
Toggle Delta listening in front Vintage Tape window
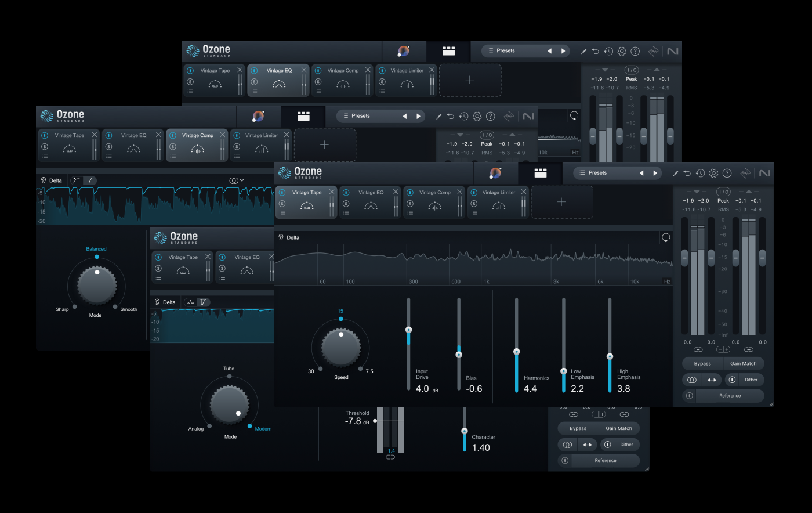tap(289, 237)
